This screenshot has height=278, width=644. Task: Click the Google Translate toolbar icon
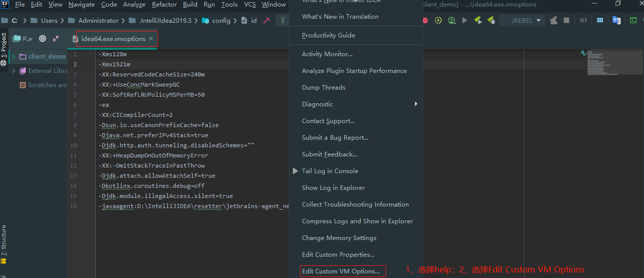click(x=617, y=21)
